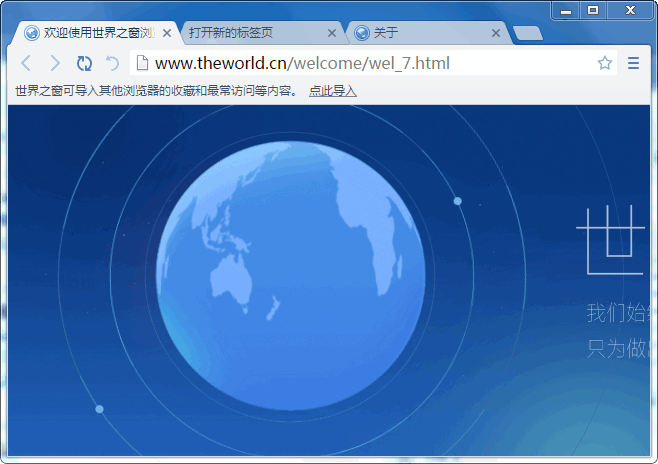Close the browser window
Viewport: 658px width, 464px height.
pyautogui.click(x=630, y=10)
